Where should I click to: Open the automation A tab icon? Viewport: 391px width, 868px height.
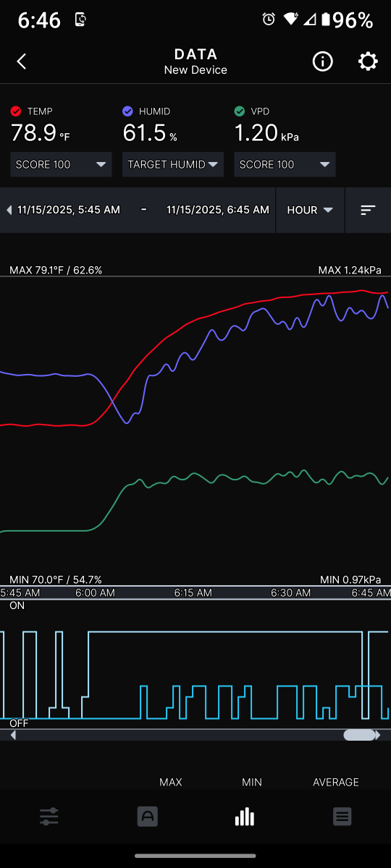(x=147, y=817)
